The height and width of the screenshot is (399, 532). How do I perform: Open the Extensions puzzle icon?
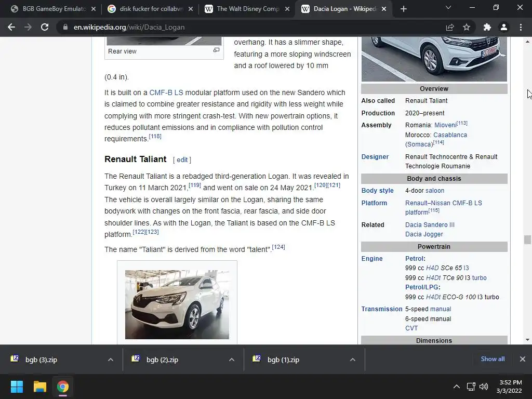tap(487, 27)
